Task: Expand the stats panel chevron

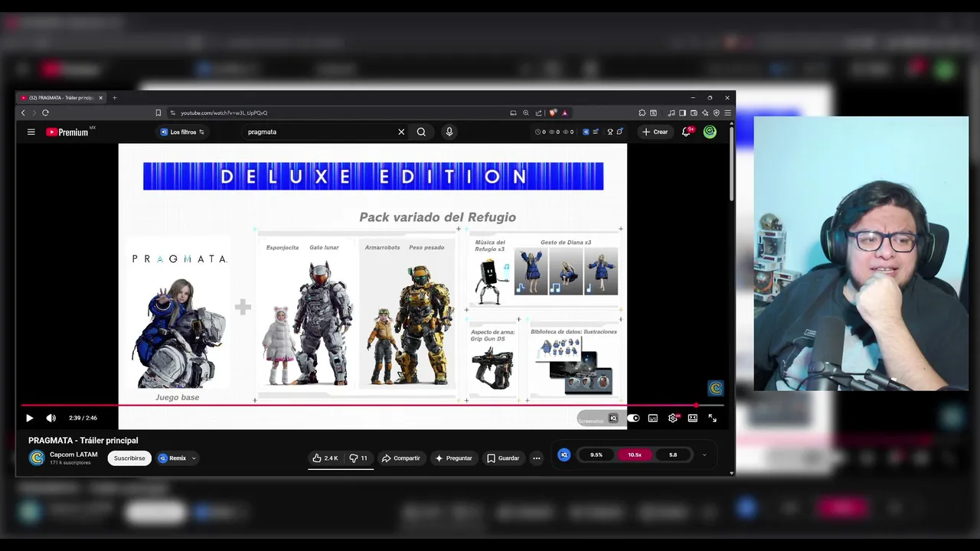Action: (704, 455)
